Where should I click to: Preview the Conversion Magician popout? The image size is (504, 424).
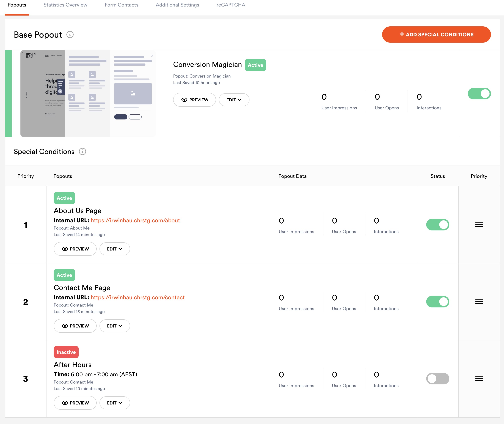pyautogui.click(x=194, y=100)
